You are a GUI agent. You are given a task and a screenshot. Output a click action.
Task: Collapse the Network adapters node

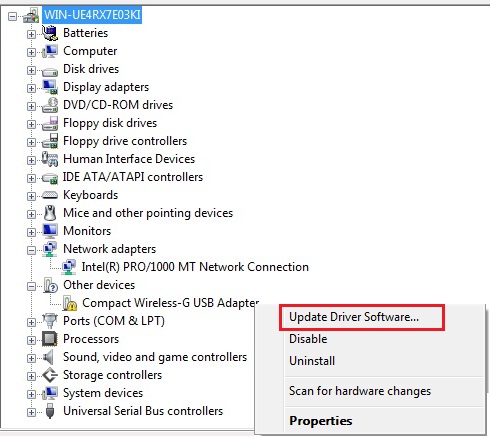point(31,250)
